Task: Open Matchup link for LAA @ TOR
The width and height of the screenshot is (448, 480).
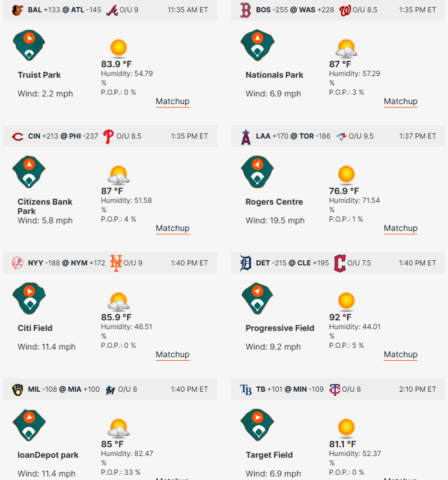Action: [x=401, y=229]
